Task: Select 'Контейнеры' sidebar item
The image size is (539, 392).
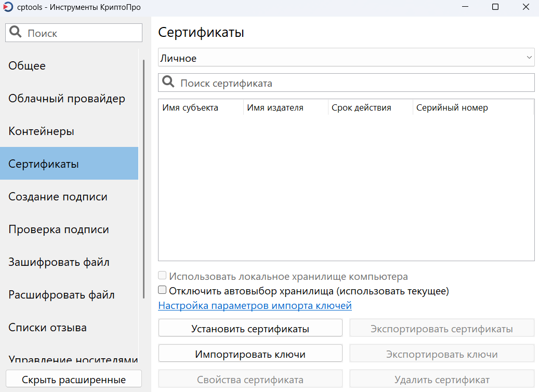Action: point(41,131)
